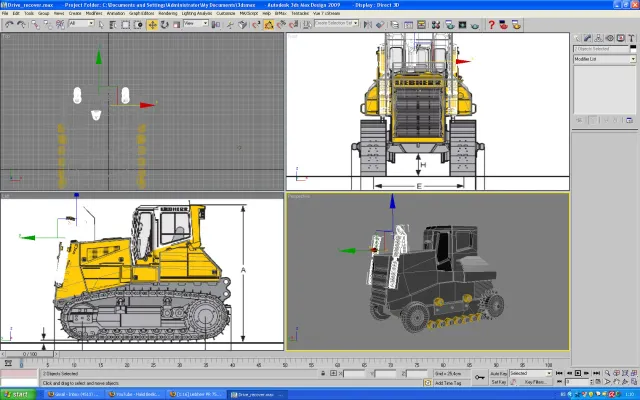The height and width of the screenshot is (400, 640).
Task: Click the Undo arrow icon
Action: (x=9, y=25)
